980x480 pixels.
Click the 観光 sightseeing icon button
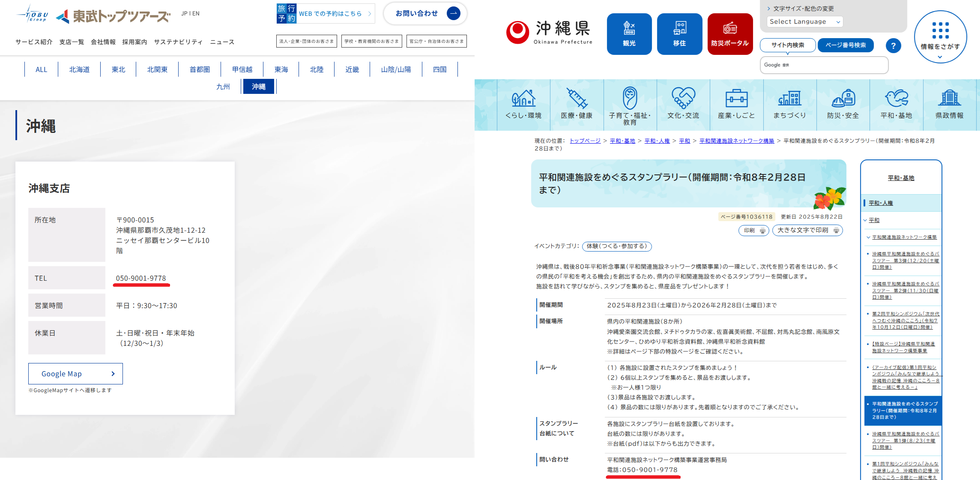(x=629, y=34)
